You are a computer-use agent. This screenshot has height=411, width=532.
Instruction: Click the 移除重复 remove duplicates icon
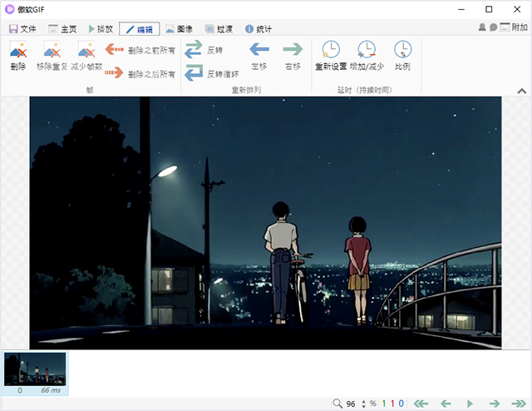(52, 50)
